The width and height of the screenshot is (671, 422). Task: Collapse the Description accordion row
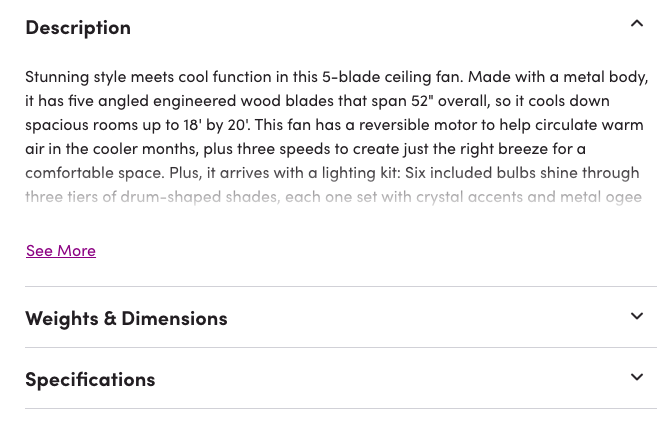pos(340,27)
